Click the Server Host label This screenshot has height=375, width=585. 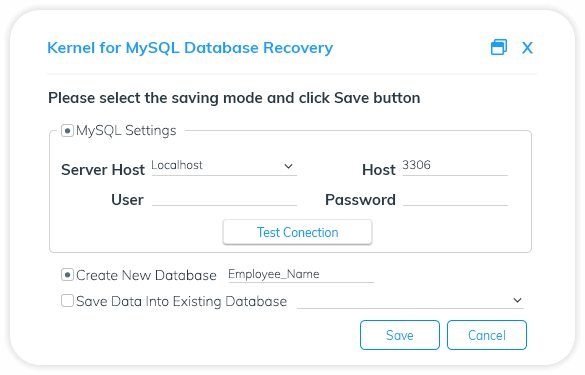coord(103,170)
